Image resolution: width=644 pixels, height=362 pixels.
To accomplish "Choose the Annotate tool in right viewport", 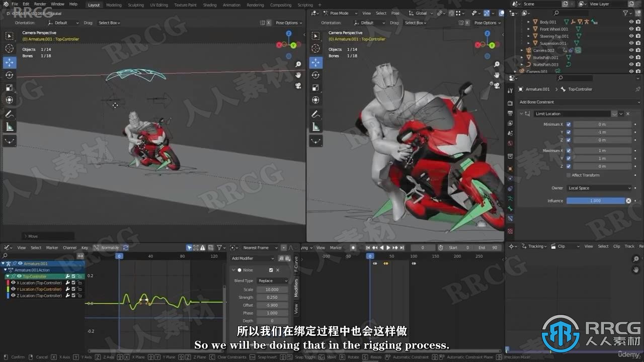I will point(315,114).
